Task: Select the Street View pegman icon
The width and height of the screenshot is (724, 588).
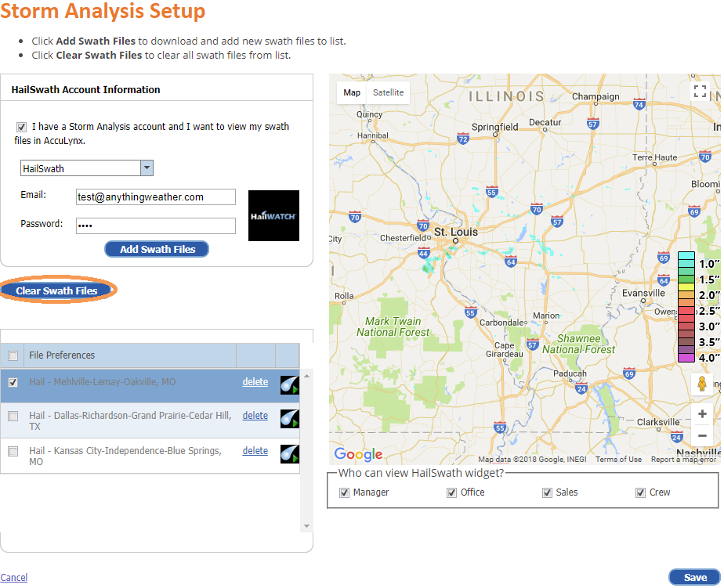Action: [x=702, y=384]
